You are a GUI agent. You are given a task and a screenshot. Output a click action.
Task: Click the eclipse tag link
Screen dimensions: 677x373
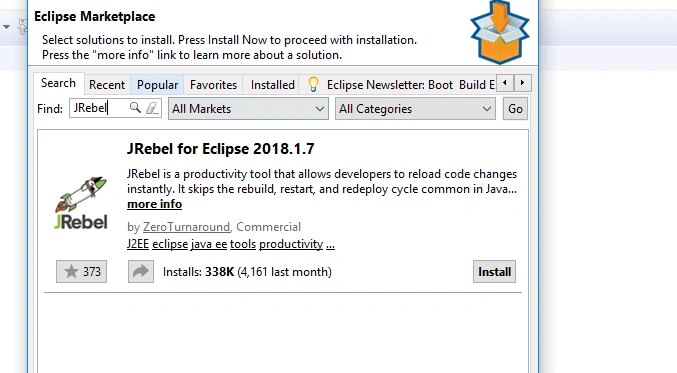[x=170, y=244]
